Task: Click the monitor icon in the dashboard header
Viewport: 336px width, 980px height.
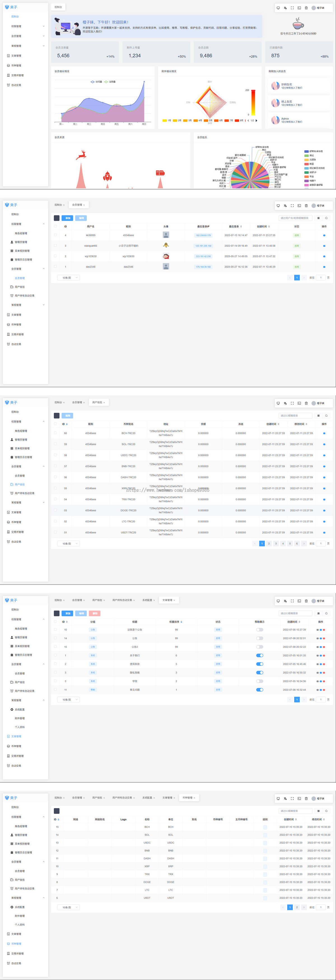Action: click(x=278, y=8)
